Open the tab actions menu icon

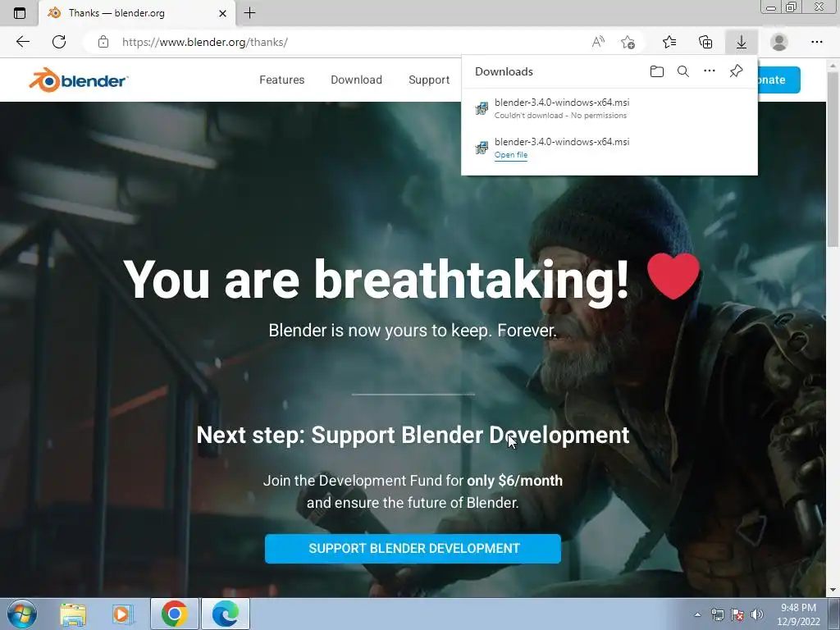(20, 13)
